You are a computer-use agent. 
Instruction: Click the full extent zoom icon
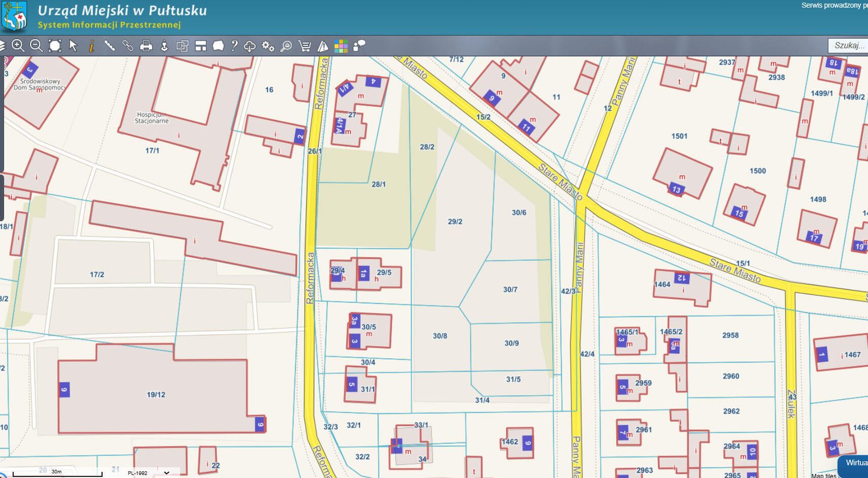point(54,46)
